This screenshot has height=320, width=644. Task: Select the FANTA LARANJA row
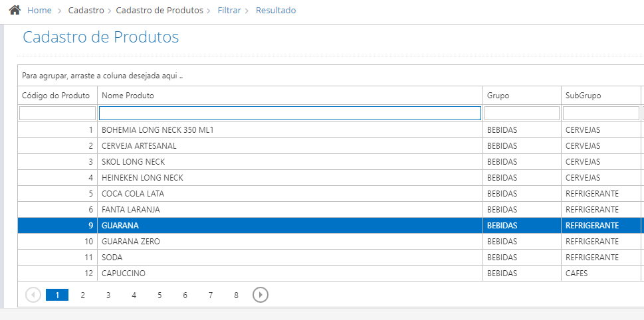tap(330, 210)
